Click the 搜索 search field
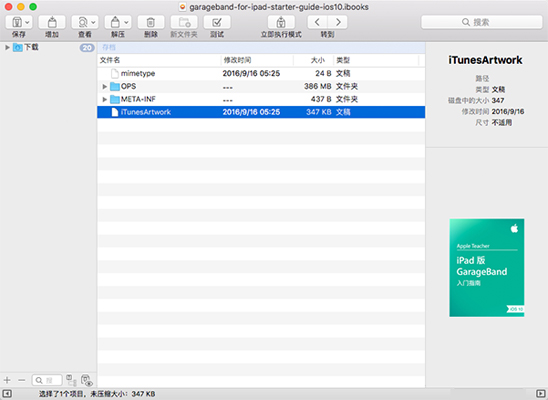Viewport: 548px width, 400px height. (482, 22)
